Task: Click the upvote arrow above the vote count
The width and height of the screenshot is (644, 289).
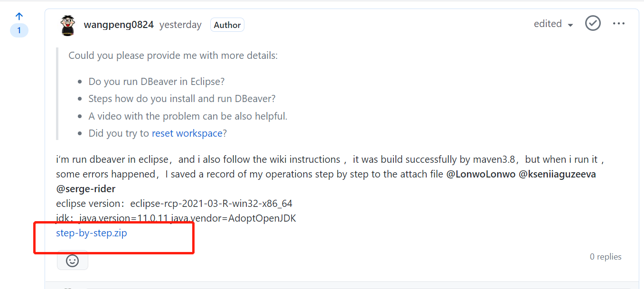Action: click(19, 16)
